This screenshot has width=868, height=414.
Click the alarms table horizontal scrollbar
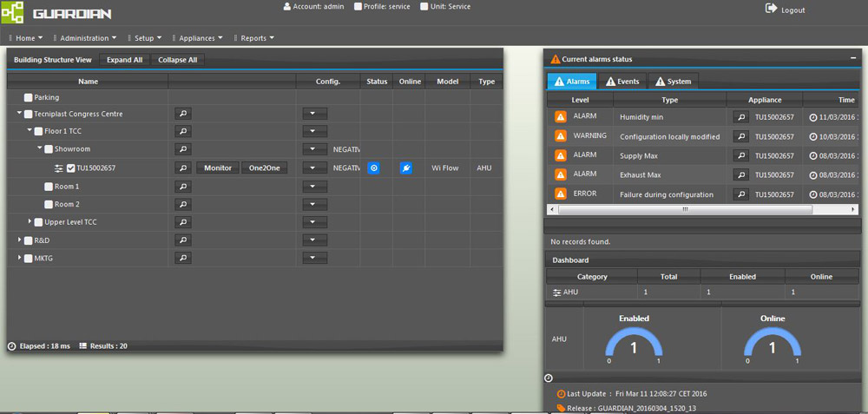[686, 209]
